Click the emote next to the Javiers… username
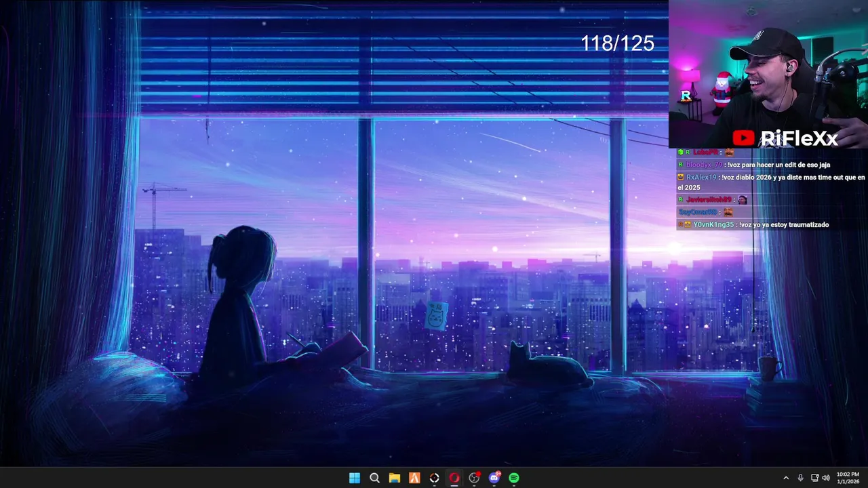The height and width of the screenshot is (488, 868). point(743,199)
